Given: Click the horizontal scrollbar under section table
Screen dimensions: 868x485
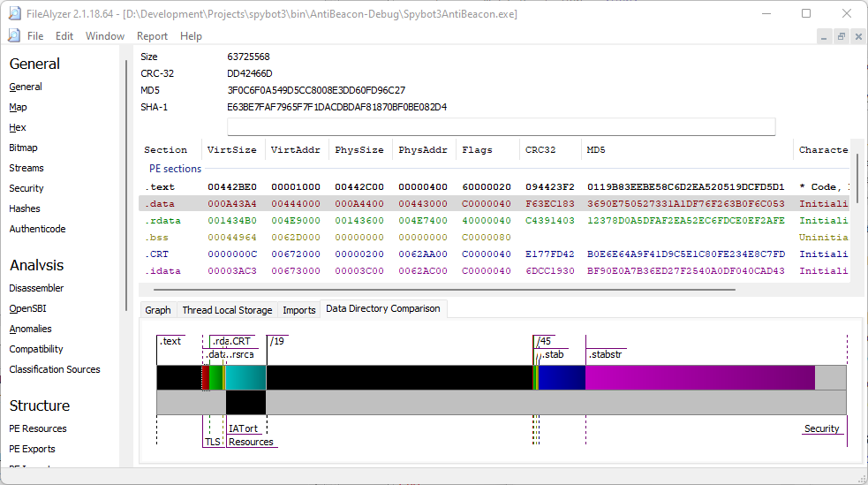Looking at the screenshot, I should pos(444,289).
